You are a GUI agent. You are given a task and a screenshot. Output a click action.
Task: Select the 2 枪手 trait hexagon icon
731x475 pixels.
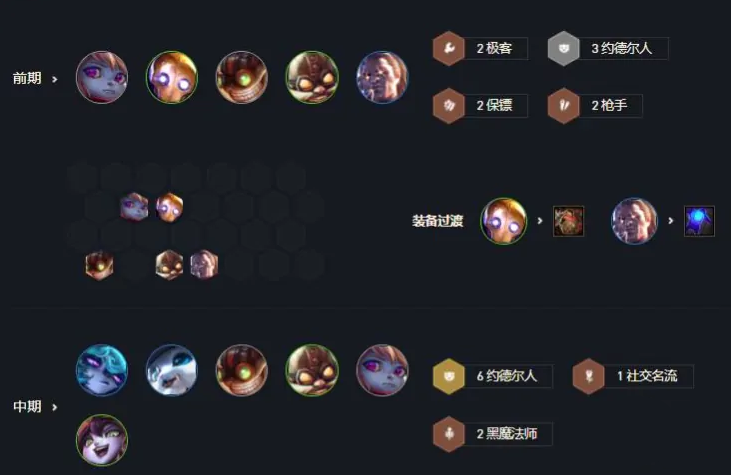(563, 105)
